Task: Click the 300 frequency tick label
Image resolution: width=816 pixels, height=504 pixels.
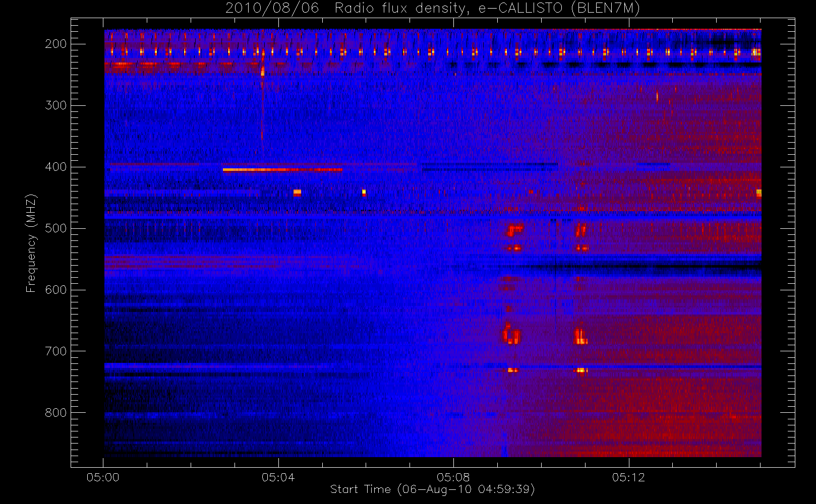Action: [55, 105]
